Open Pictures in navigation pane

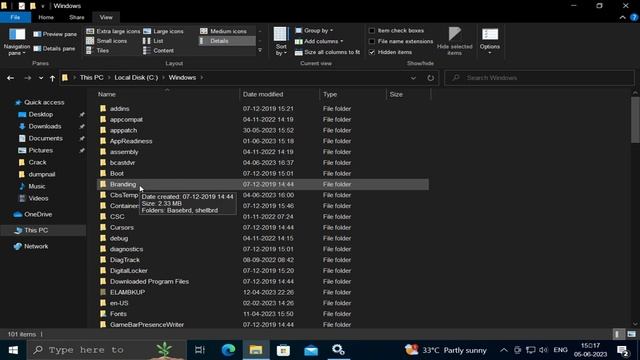[40, 150]
